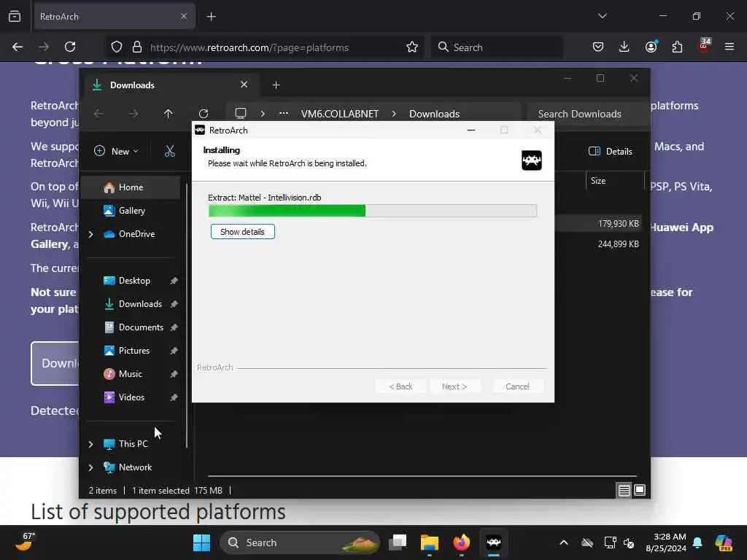The width and height of the screenshot is (747, 560).
Task: Open the pinned Videos folder
Action: [131, 397]
